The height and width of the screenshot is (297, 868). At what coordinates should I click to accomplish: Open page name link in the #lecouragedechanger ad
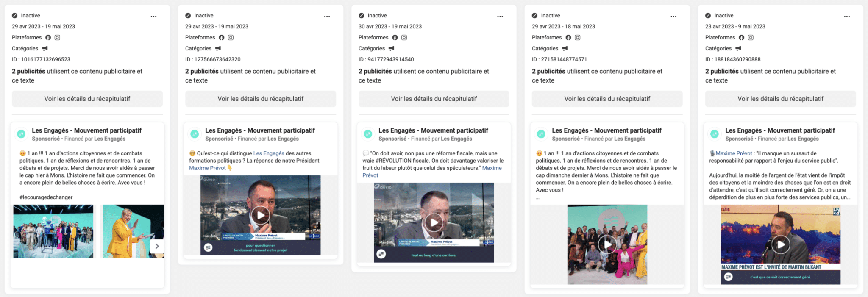pyautogui.click(x=86, y=130)
